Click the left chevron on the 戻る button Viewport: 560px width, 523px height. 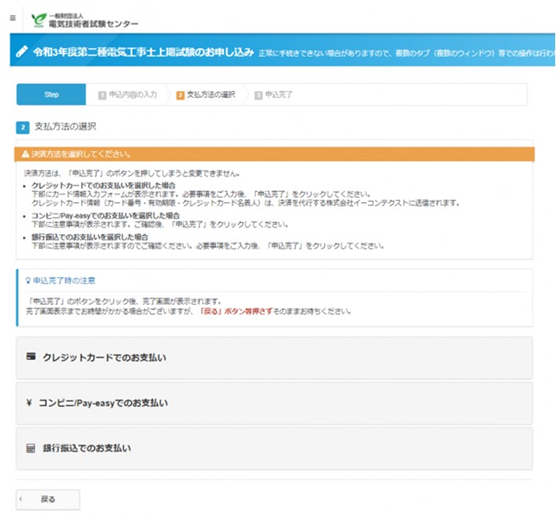click(21, 499)
